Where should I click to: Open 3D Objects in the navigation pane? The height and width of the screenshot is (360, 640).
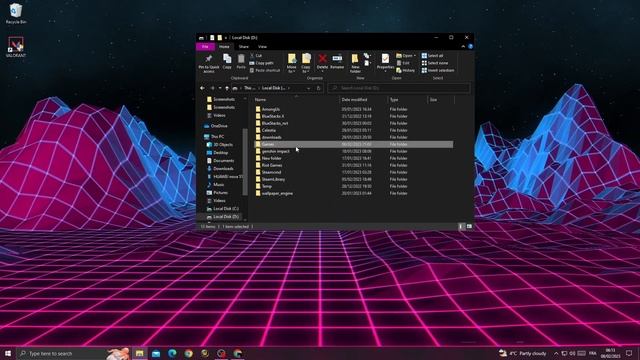[220, 144]
